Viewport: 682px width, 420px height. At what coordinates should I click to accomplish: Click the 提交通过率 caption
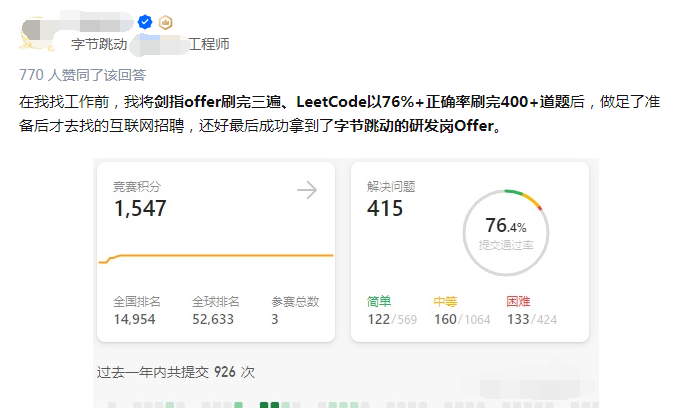tap(506, 245)
